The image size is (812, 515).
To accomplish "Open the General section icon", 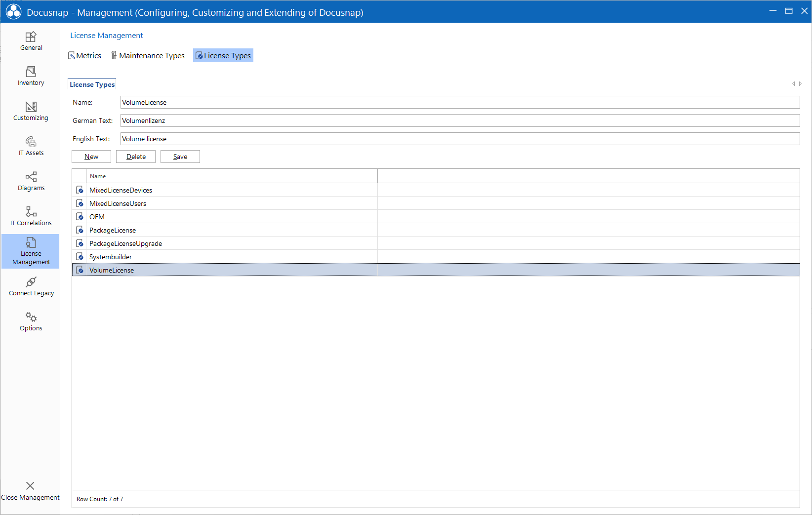I will click(x=31, y=37).
